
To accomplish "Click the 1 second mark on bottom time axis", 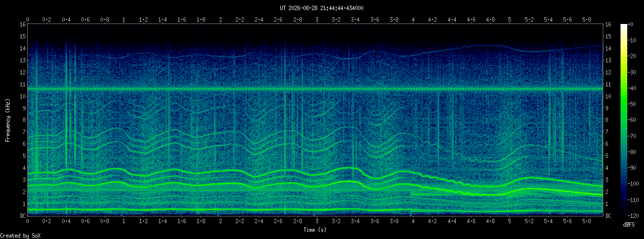I will click(124, 221).
